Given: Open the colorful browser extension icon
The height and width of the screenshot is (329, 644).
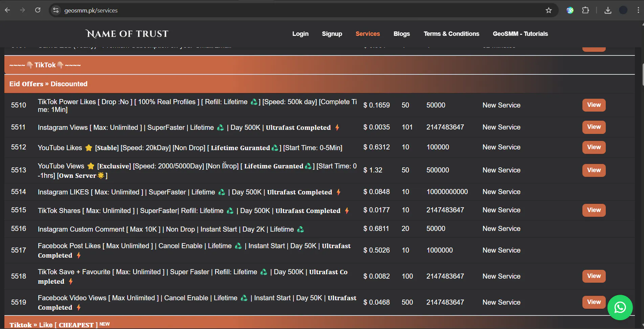Looking at the screenshot, I should [570, 10].
